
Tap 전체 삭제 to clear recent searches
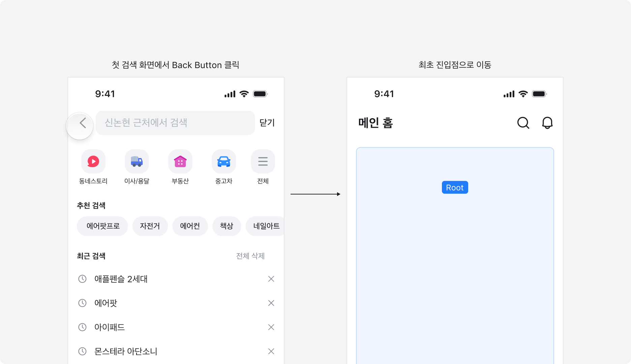(x=250, y=256)
